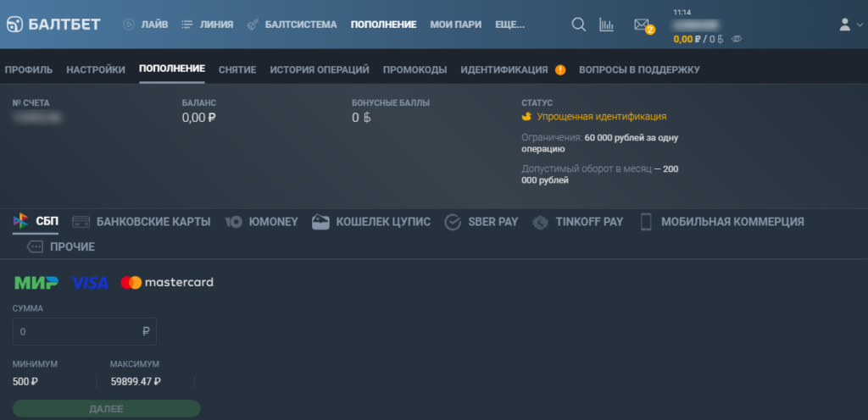Click the ЮMoney logo icon

click(234, 222)
